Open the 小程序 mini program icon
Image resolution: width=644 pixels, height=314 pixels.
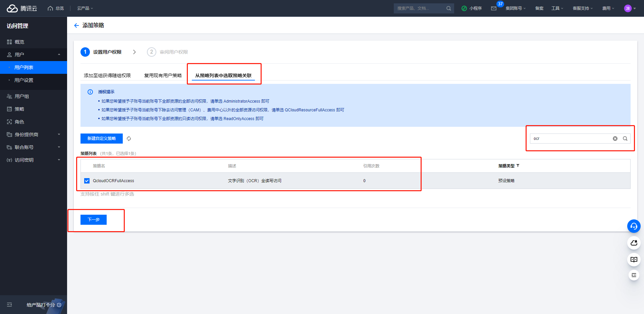pos(464,8)
